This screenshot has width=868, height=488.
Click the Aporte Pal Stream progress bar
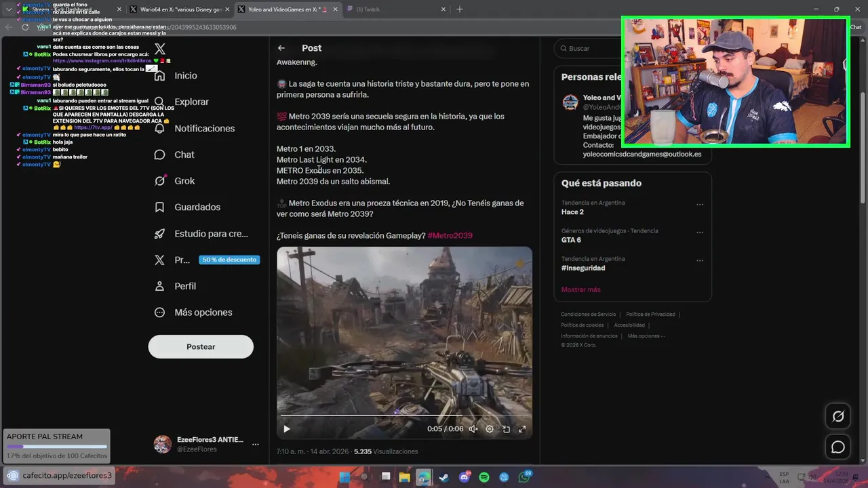(x=56, y=447)
